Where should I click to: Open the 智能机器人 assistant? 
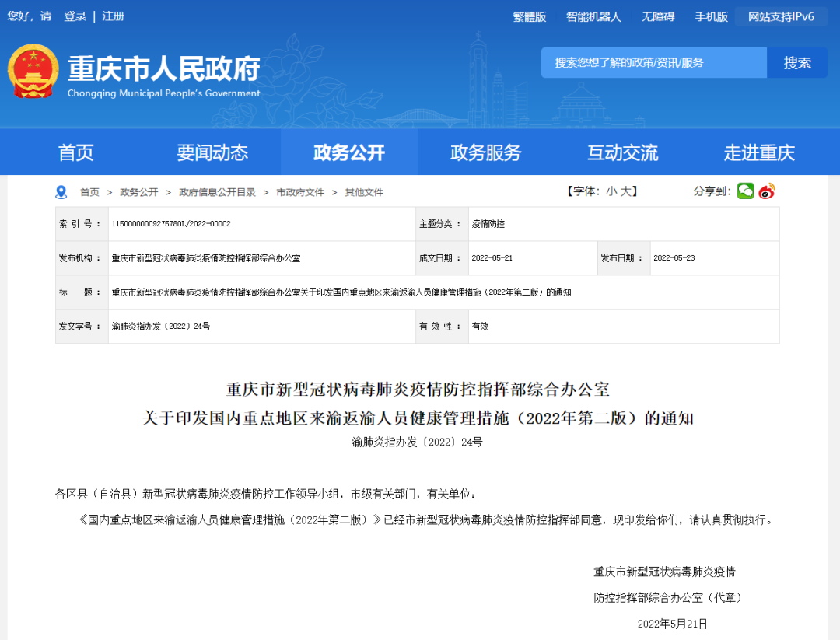593,17
